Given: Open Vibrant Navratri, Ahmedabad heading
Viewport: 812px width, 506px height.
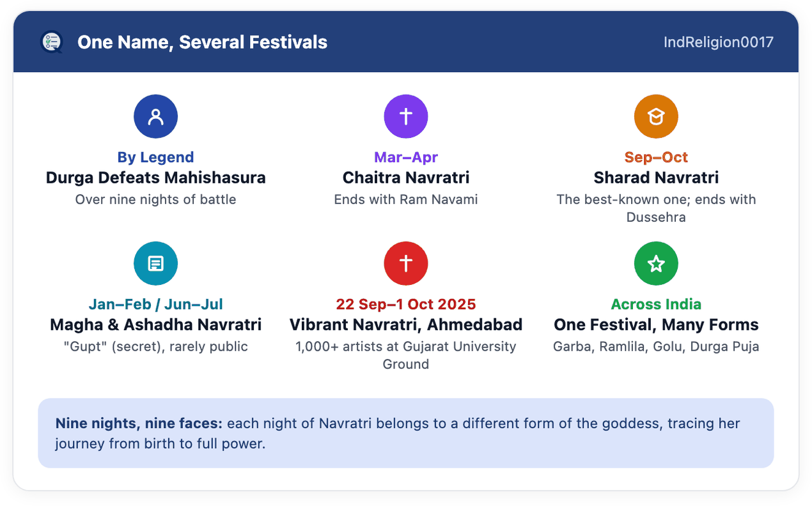Looking at the screenshot, I should 406,325.
